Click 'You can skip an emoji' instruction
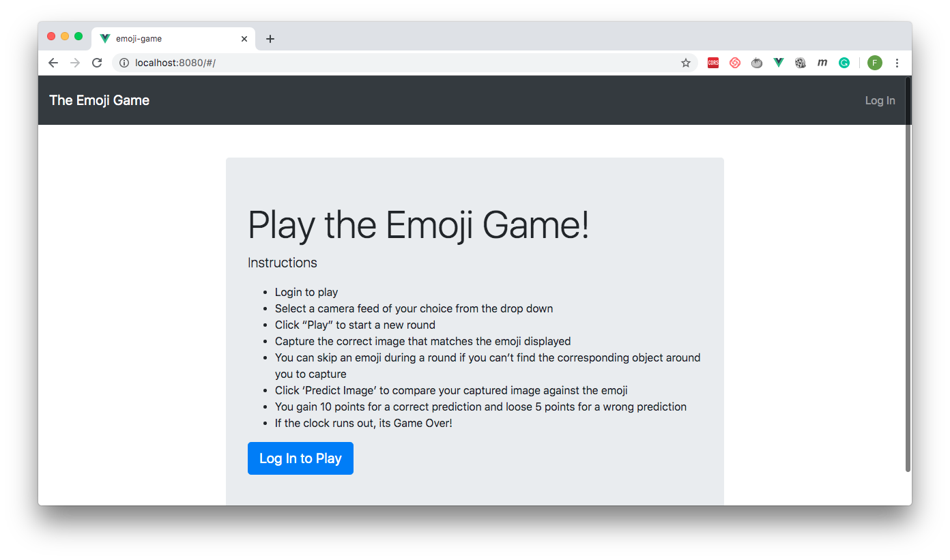Screen dimensions: 950x560 point(487,366)
